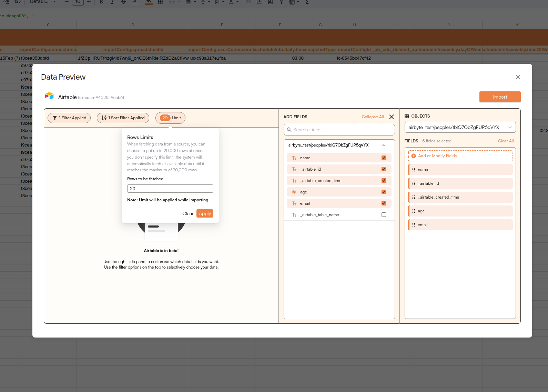Decrease font size in spreadsheet toolbar
This screenshot has height=392, width=548.
tap(67, 2)
